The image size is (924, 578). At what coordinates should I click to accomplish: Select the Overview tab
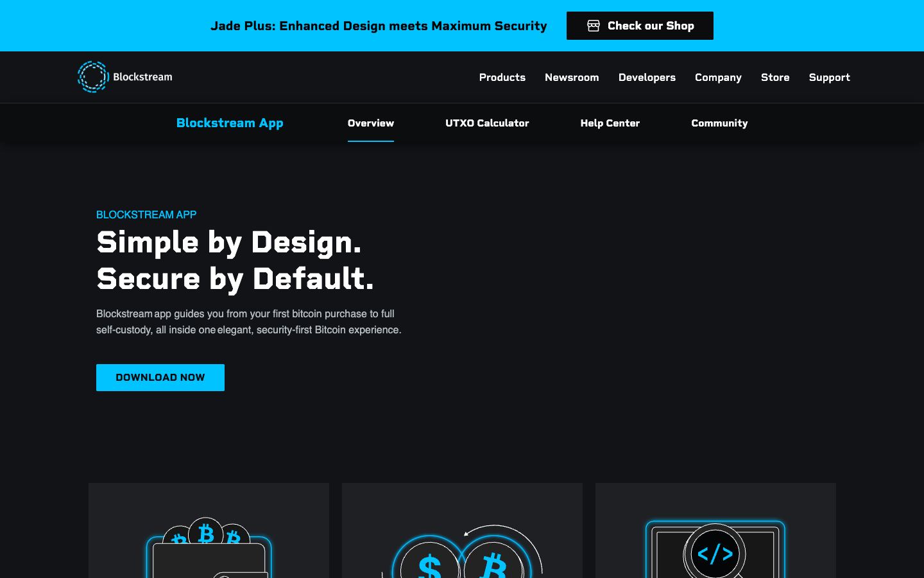(x=371, y=123)
